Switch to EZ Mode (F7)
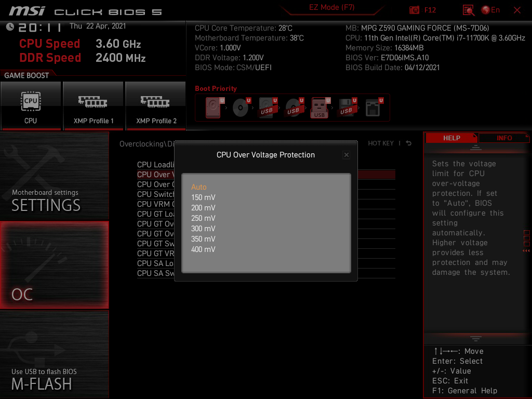 click(x=331, y=7)
